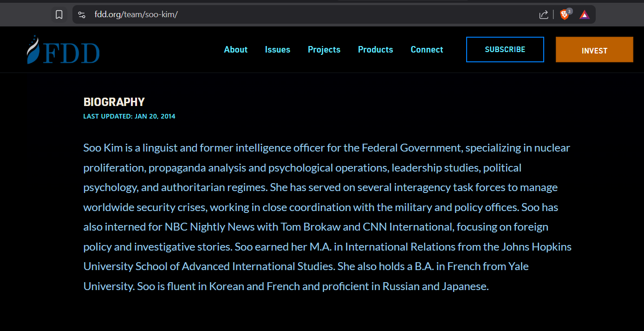The image size is (644, 331).
Task: Click the SUBSCRIBE button
Action: click(x=505, y=49)
